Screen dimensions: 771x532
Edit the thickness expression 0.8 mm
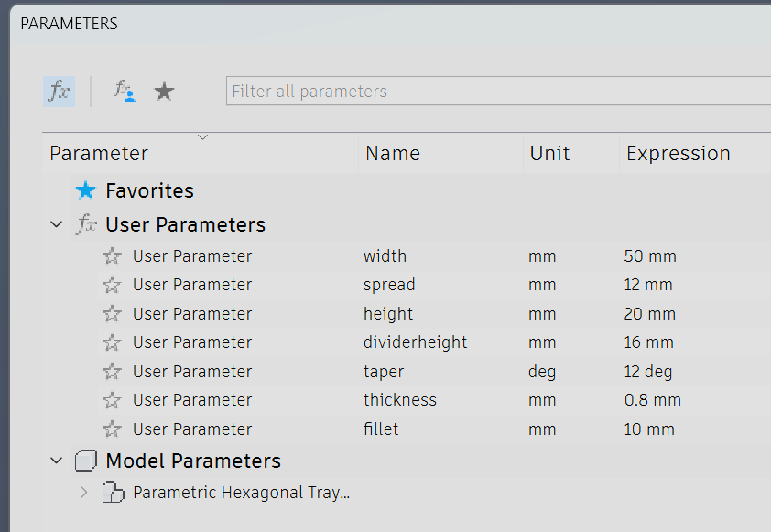pos(653,400)
